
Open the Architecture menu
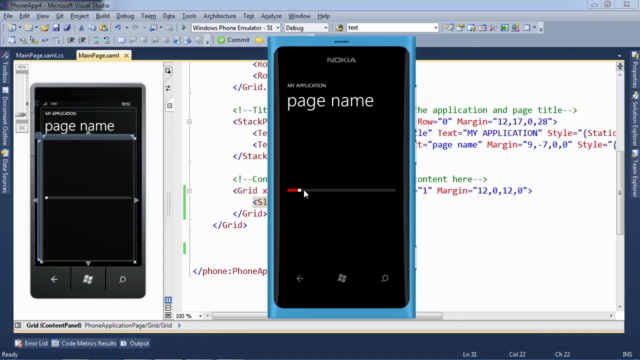(220, 16)
